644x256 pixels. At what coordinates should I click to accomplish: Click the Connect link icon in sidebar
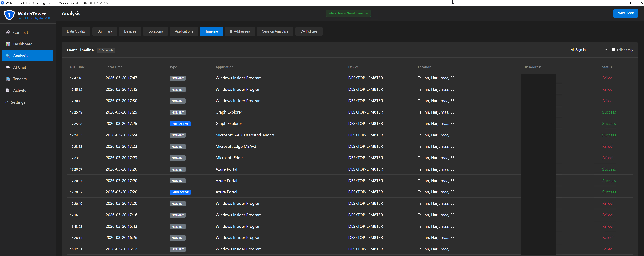(8, 33)
